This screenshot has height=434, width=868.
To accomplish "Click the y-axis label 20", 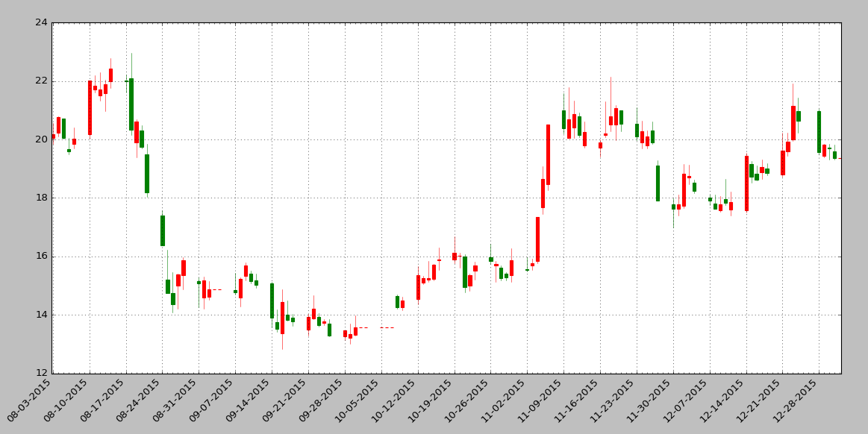I will [42, 140].
